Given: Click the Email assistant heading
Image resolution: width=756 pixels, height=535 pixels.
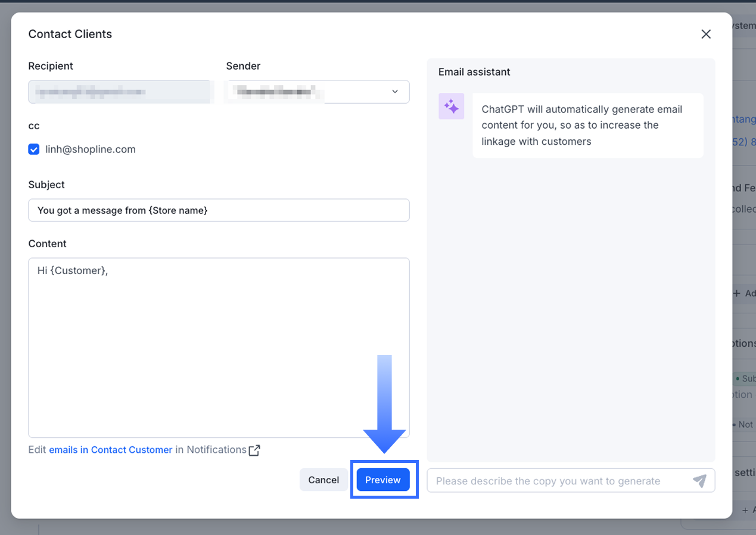Looking at the screenshot, I should (x=474, y=72).
